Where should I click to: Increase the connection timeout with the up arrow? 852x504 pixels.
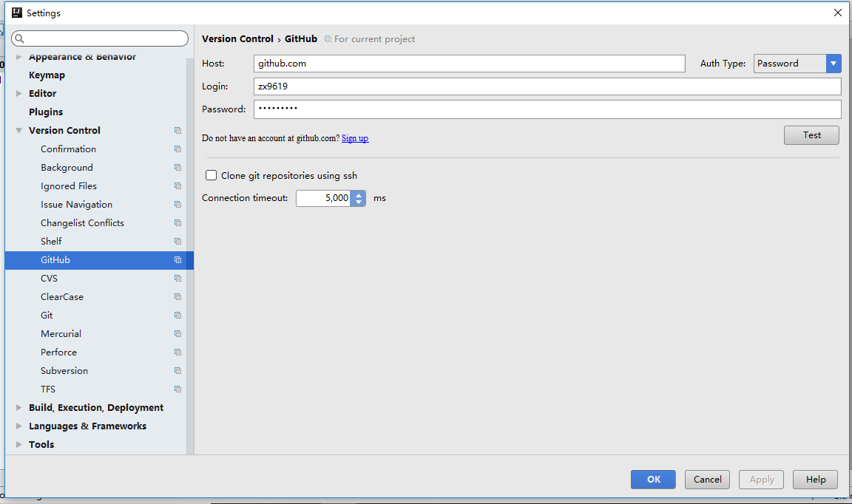point(359,194)
